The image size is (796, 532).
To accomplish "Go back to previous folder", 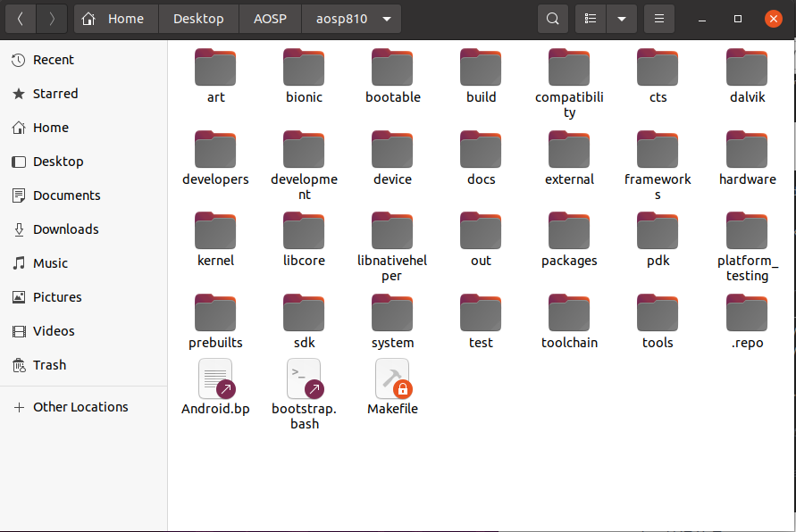I will coord(21,19).
